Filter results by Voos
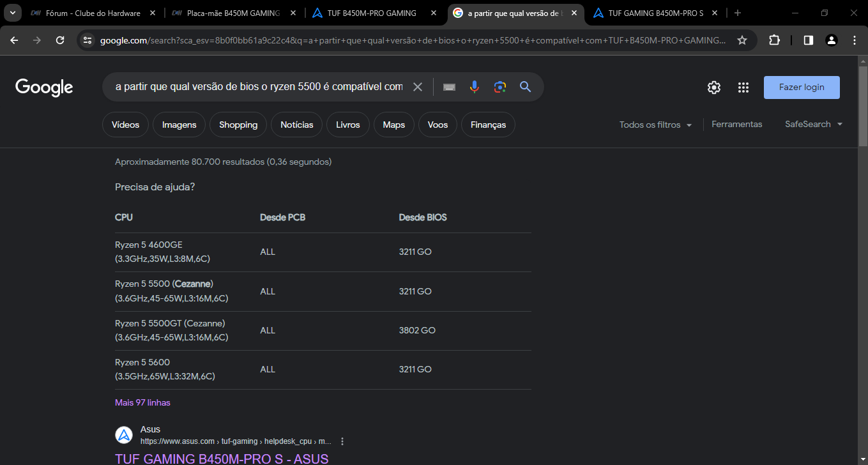Viewport: 868px width, 465px height. click(438, 125)
